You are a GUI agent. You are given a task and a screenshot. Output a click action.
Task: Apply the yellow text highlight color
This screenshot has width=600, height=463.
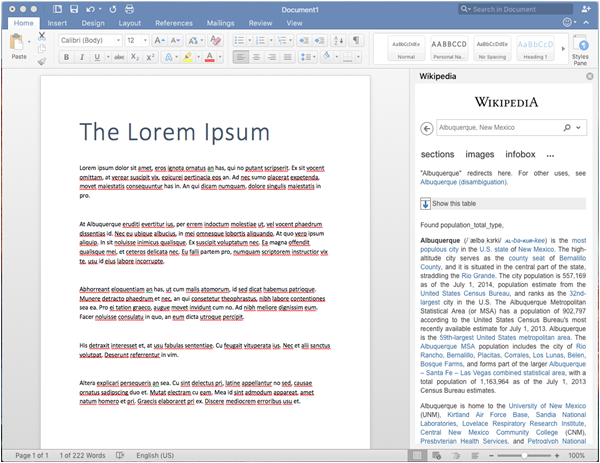188,57
